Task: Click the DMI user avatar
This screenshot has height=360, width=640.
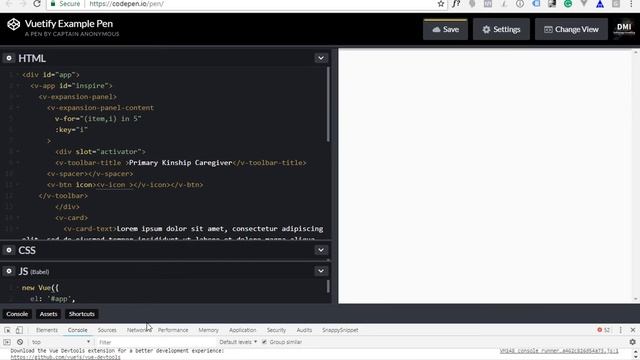Action: pyautogui.click(x=624, y=29)
